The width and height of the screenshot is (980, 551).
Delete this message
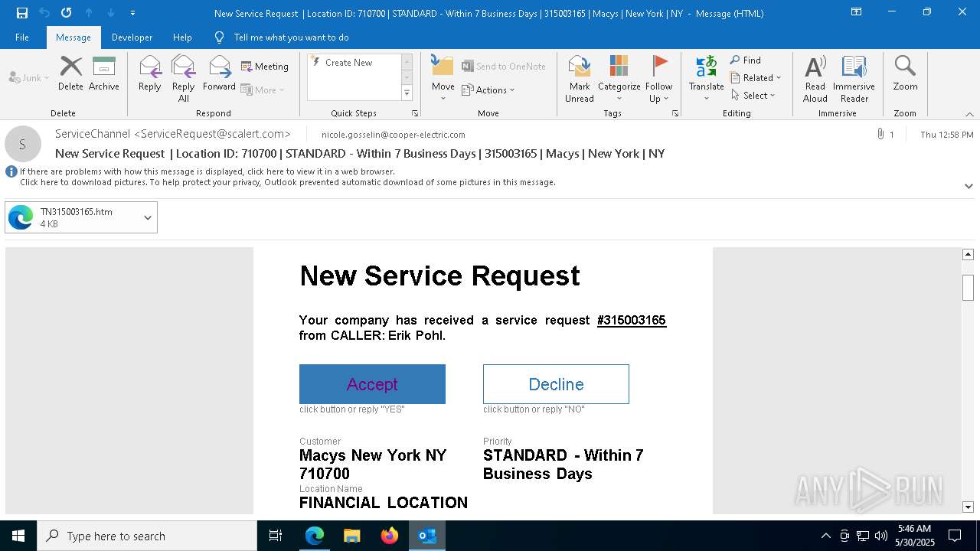pos(70,74)
